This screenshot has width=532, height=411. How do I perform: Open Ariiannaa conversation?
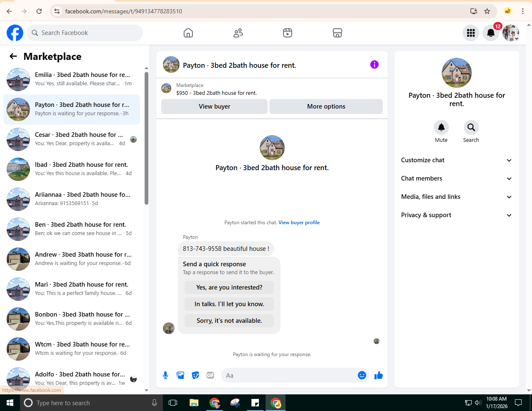(x=72, y=199)
